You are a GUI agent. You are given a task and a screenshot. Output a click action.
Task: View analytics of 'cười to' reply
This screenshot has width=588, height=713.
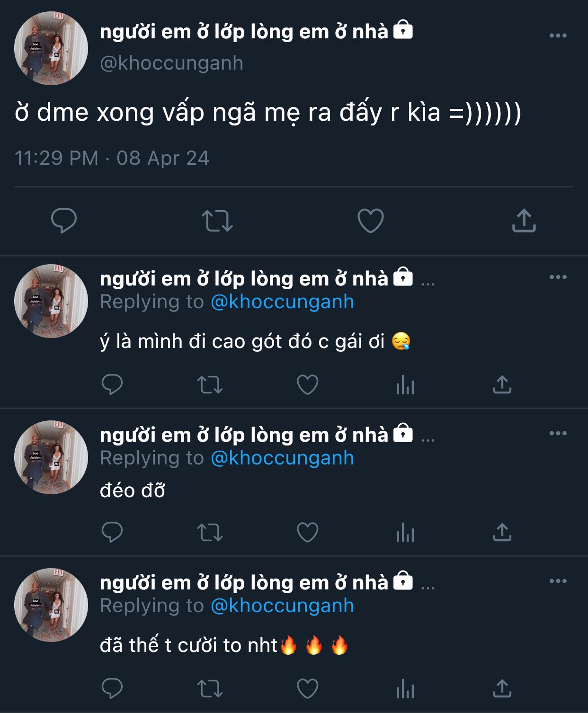pyautogui.click(x=405, y=688)
